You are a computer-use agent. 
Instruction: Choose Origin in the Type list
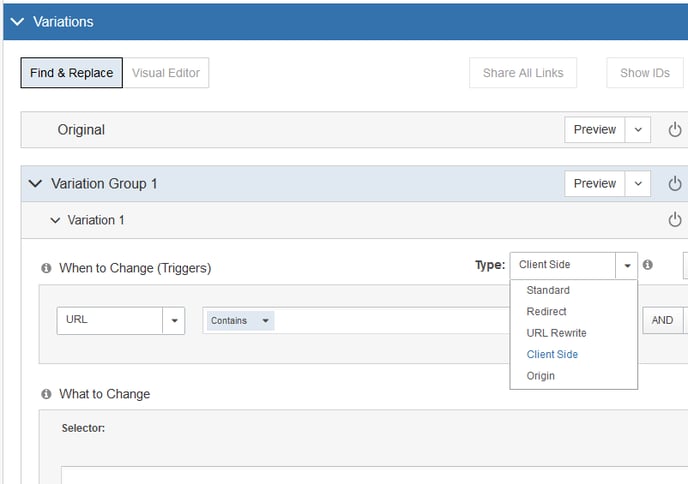pos(541,376)
